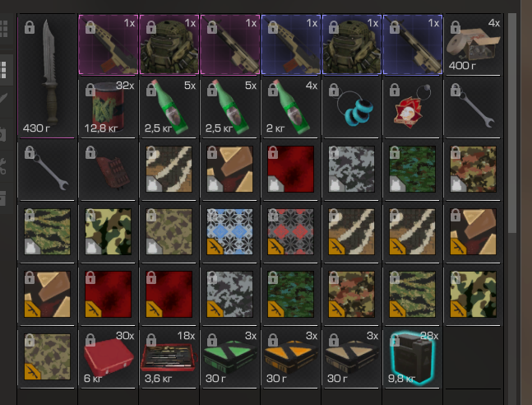Click the highlighted black canister stack 28x
Screen dimensions: 532x405
pyautogui.click(x=412, y=357)
